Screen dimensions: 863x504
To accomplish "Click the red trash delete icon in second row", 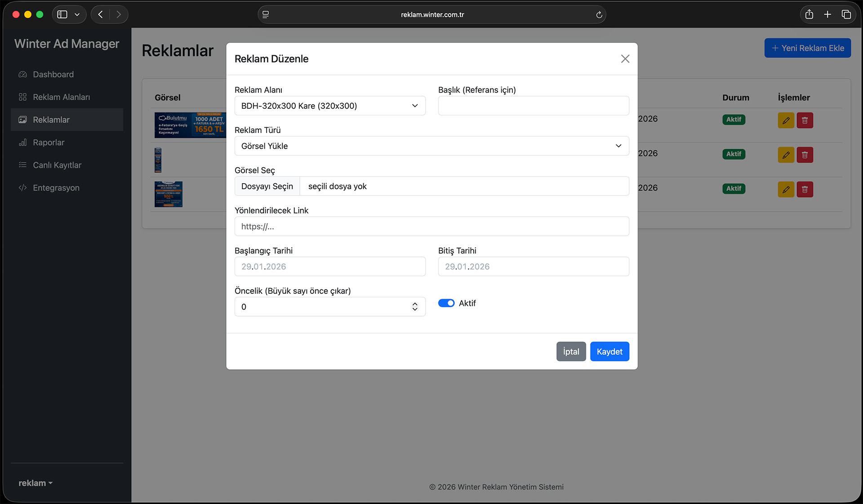I will point(805,155).
